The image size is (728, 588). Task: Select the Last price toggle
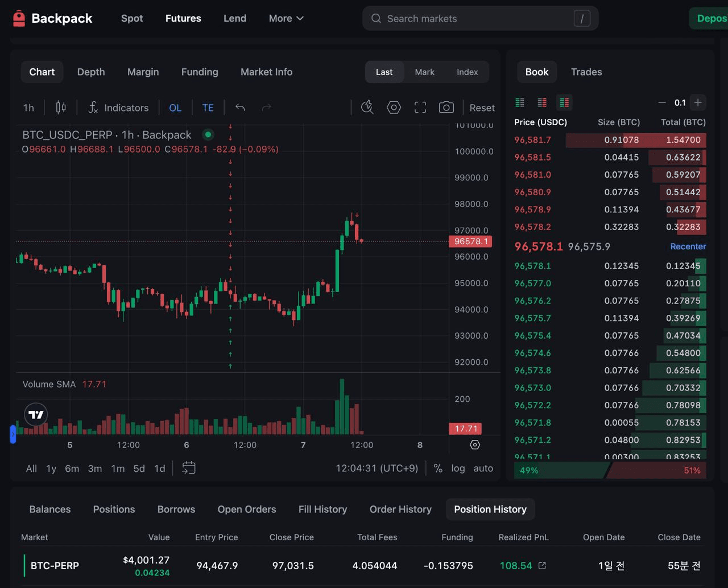coord(384,72)
